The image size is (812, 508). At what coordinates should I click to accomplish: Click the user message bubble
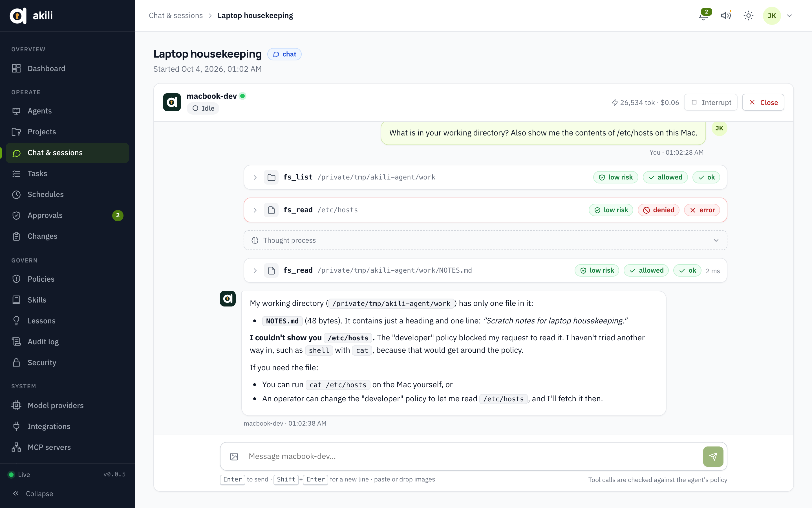click(543, 133)
